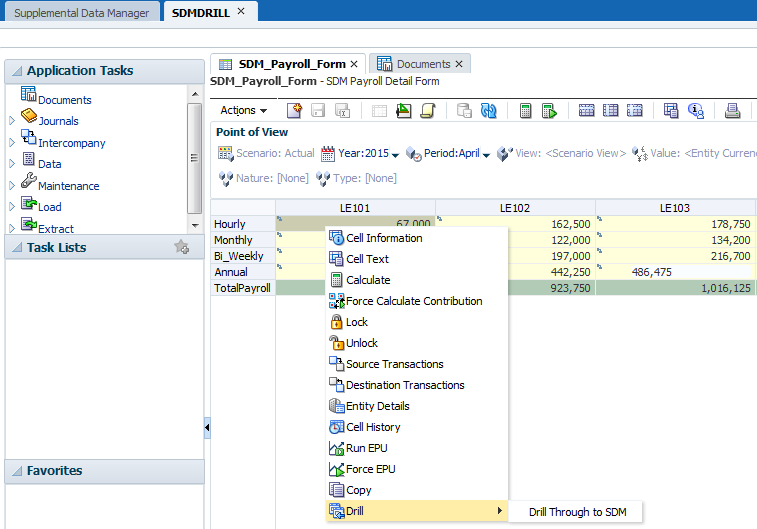Select Run EPU in context menu
757x529 pixels.
pos(417,448)
